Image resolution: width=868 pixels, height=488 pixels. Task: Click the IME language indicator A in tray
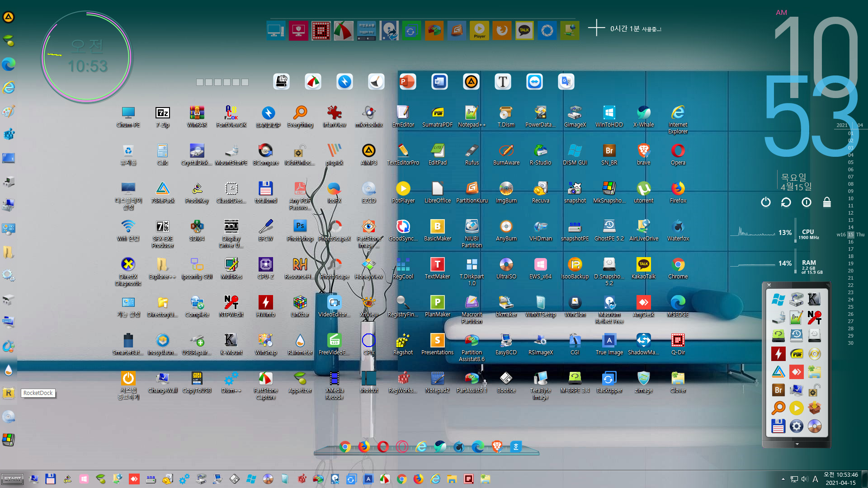point(815,479)
